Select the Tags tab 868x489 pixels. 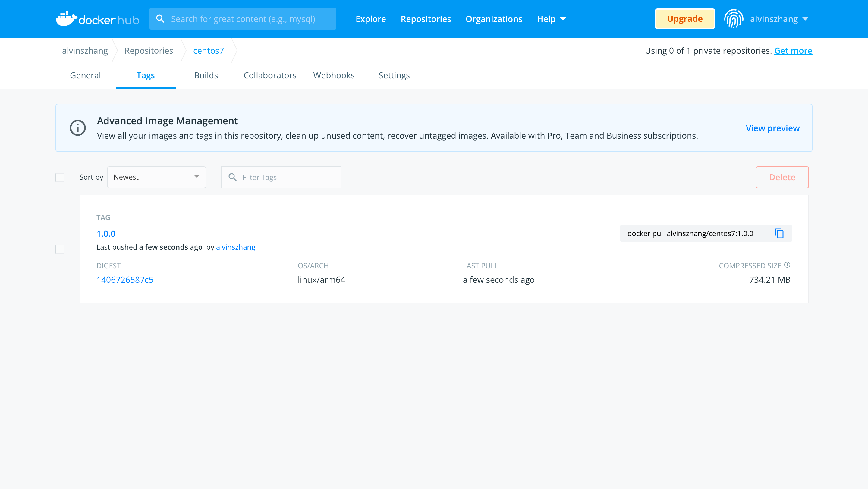(146, 75)
